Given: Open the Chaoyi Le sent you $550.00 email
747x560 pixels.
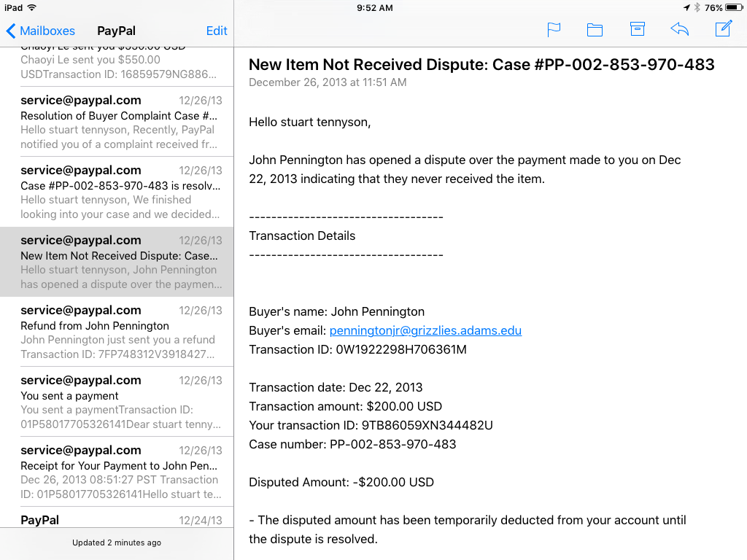Looking at the screenshot, I should coord(117,66).
